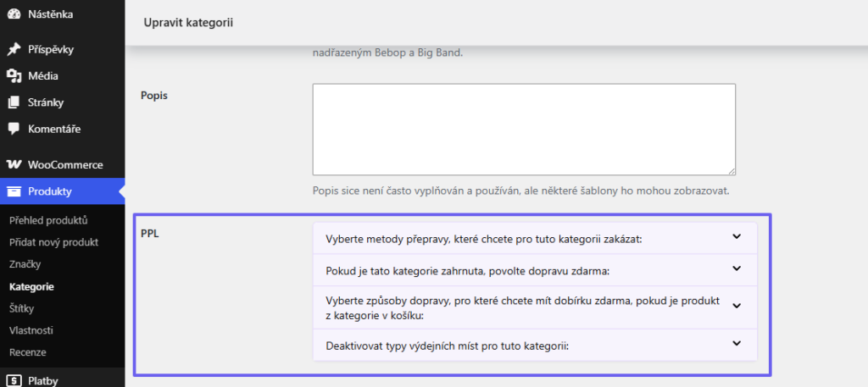Expand 'Deaktivovat typy výdejních míst' chevron
This screenshot has width=868, height=387.
pyautogui.click(x=737, y=343)
